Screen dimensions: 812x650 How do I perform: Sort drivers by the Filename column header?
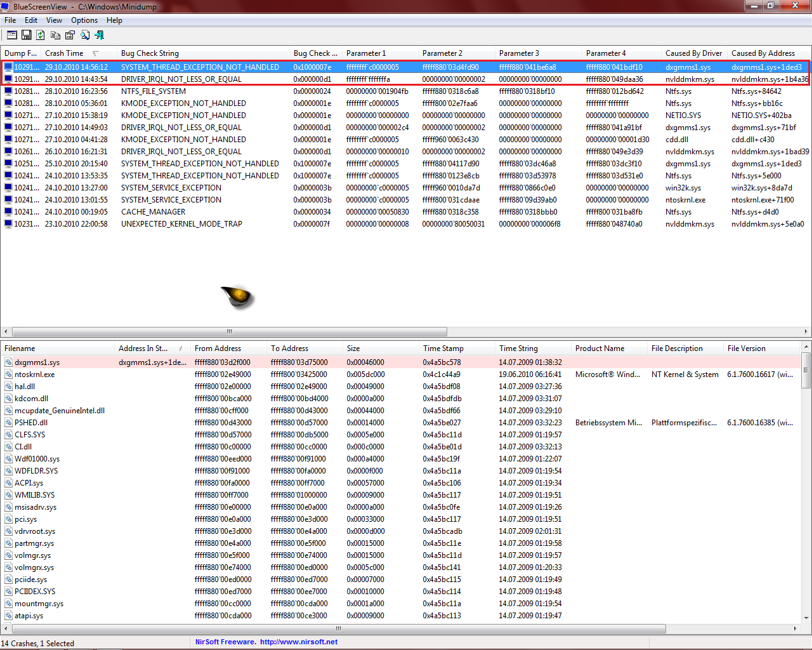(58, 348)
